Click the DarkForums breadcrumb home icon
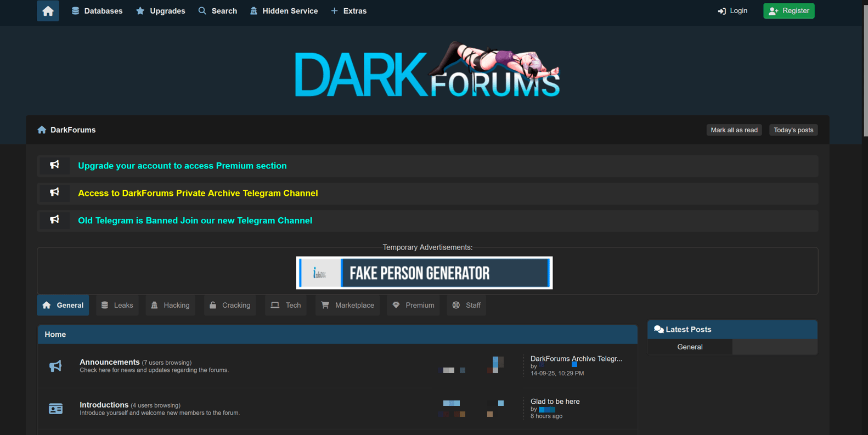The image size is (868, 435). (x=42, y=130)
